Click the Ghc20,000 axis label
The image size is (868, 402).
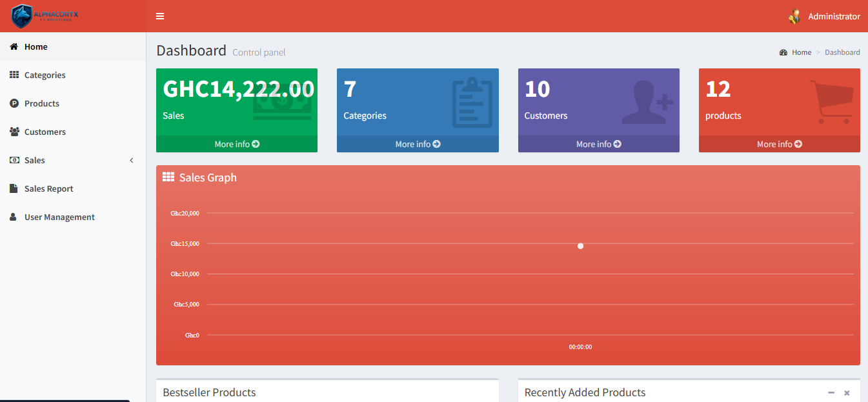tap(185, 213)
